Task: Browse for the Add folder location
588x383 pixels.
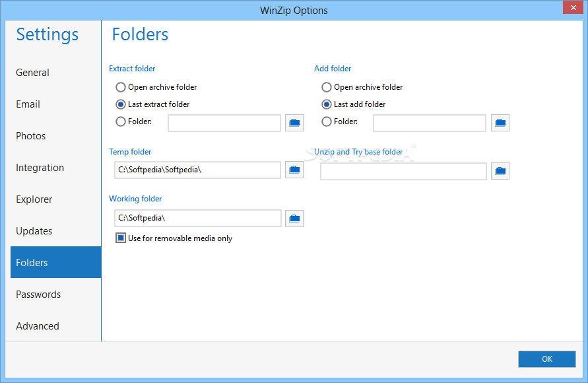Action: click(x=500, y=123)
